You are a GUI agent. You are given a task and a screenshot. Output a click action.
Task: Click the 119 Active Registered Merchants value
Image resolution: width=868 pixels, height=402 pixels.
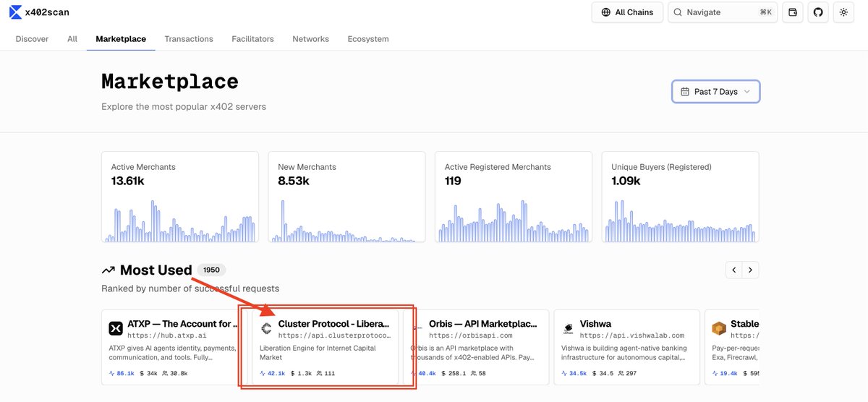click(453, 181)
